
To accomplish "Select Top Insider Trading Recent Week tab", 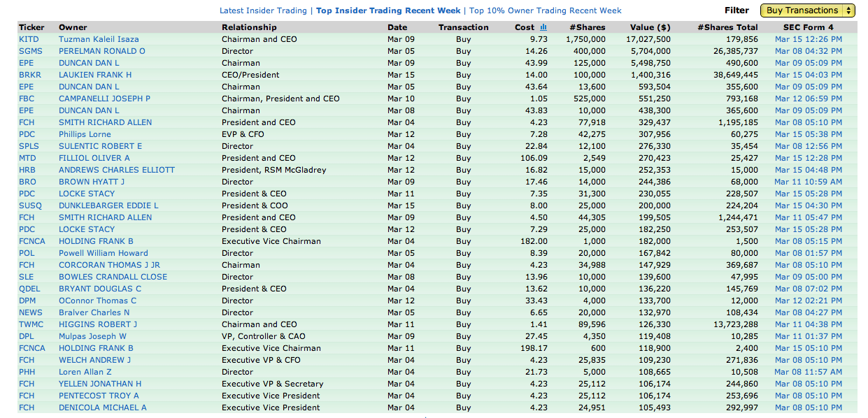I will coord(388,10).
